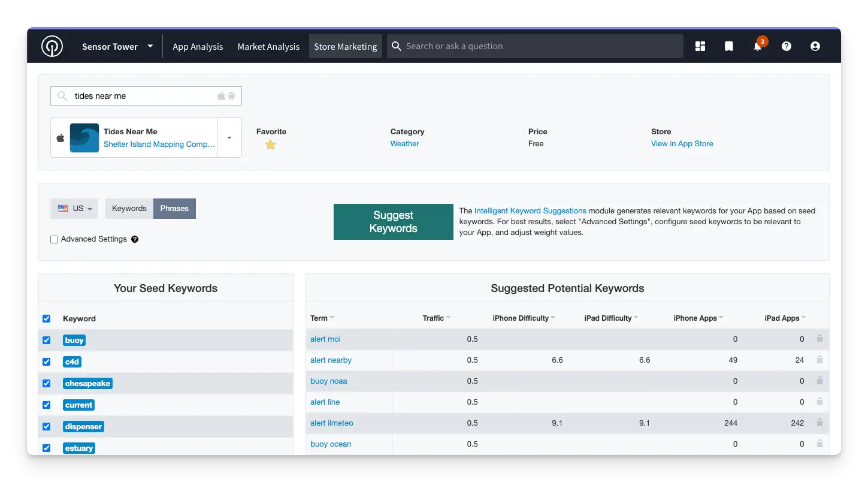This screenshot has height=482, width=868.
Task: Click the Tides Near Me app icon
Action: click(x=84, y=138)
